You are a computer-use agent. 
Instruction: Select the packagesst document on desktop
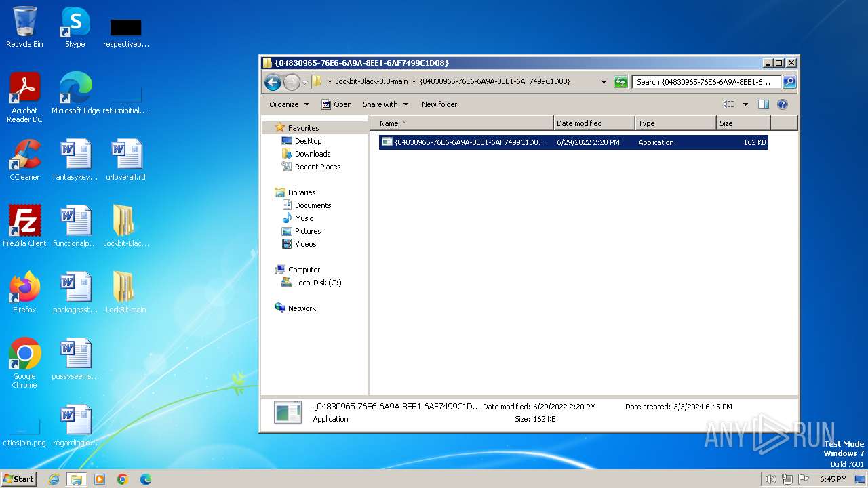click(75, 293)
